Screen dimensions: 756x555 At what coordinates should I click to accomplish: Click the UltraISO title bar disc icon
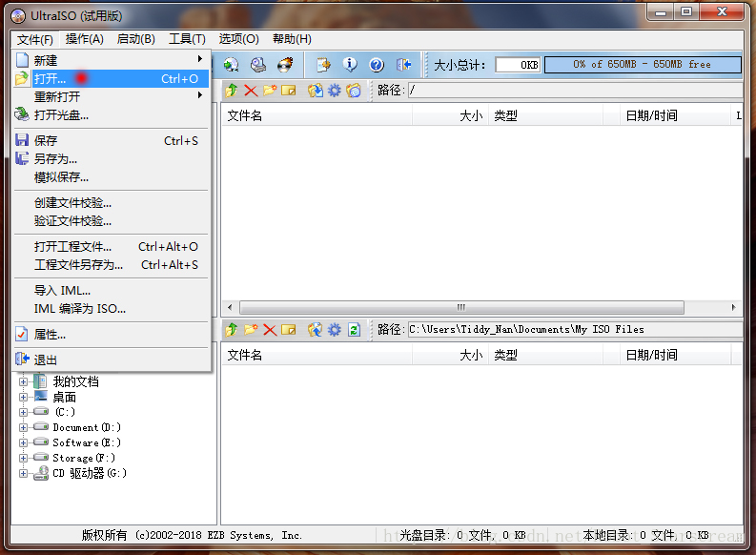(18, 16)
